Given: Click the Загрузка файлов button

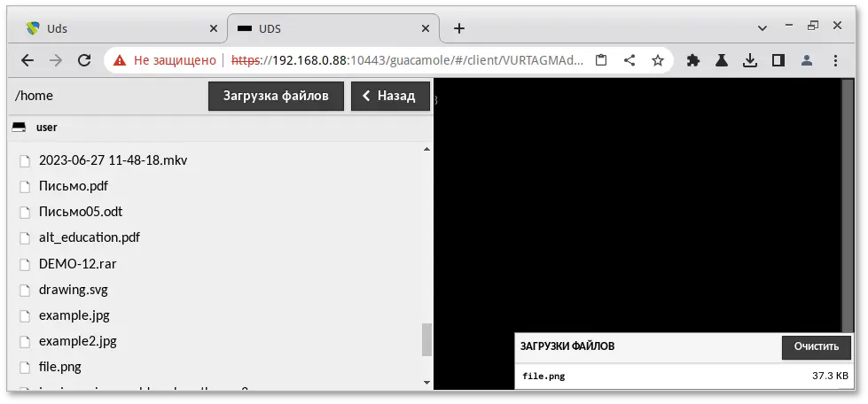Looking at the screenshot, I should coord(276,97).
